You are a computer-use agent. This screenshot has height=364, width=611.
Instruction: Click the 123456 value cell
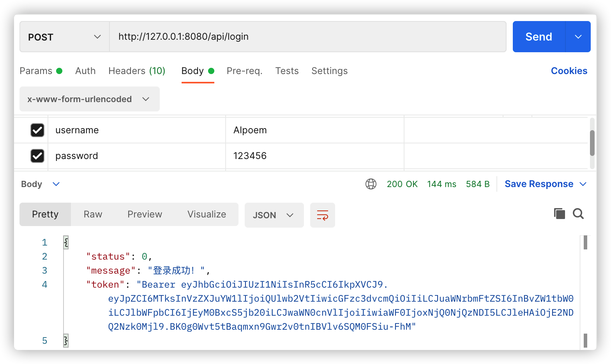[315, 156]
